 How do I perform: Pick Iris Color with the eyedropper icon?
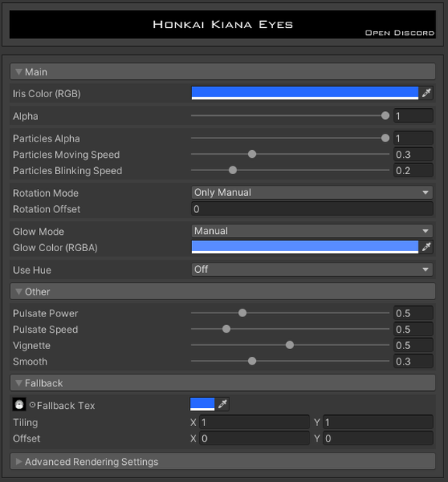coord(426,93)
